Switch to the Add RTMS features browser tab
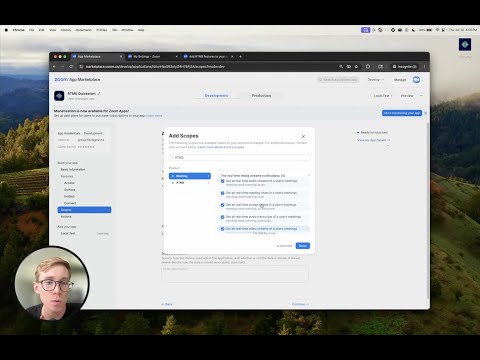Image resolution: width=480 pixels, height=360 pixels. tap(209, 57)
